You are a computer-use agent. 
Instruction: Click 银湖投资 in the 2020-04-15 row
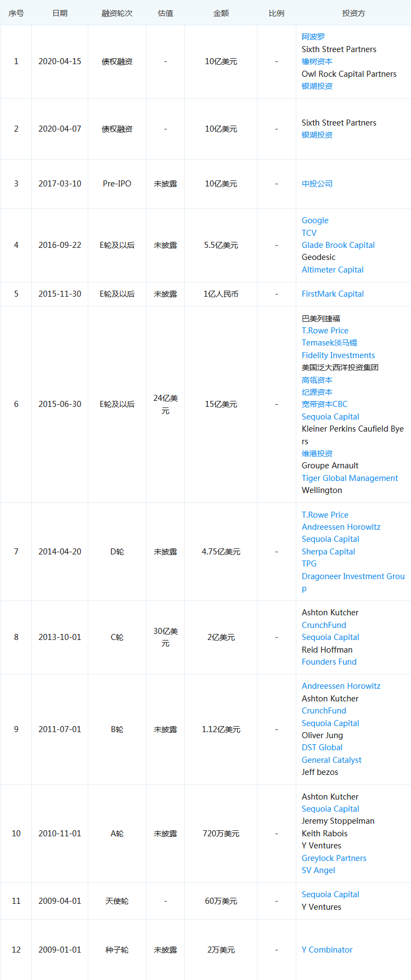point(317,86)
